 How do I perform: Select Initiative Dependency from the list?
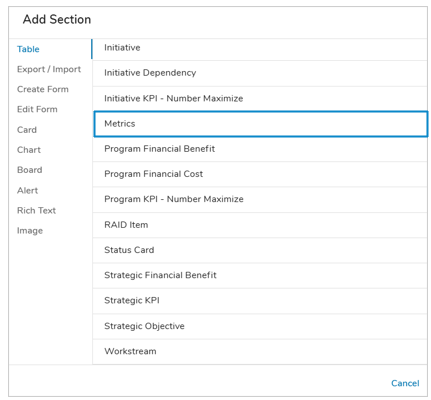260,73
